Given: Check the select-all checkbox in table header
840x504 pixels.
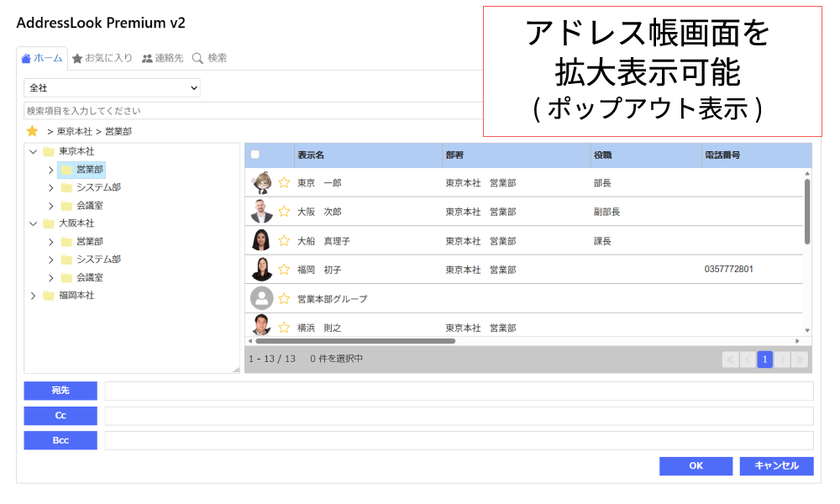Looking at the screenshot, I should tap(255, 155).
